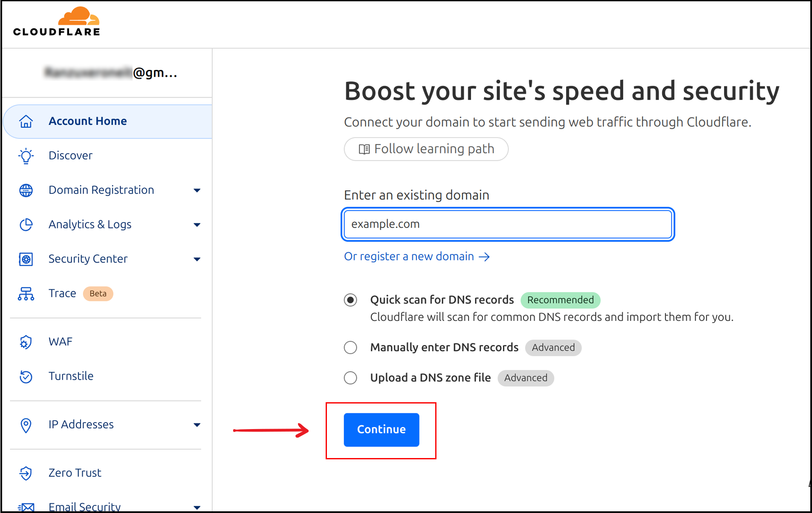
Task: Click the Analytics & Logs pie chart icon
Action: 26,225
